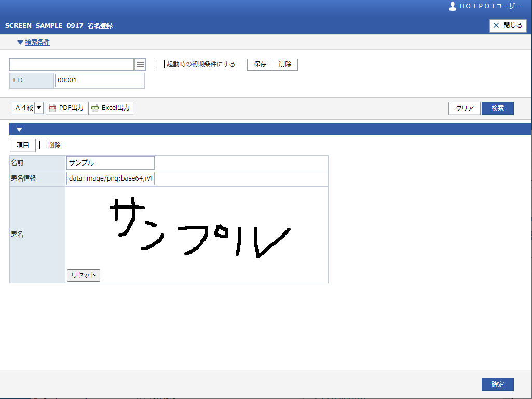Click the クリア button

tap(464, 108)
